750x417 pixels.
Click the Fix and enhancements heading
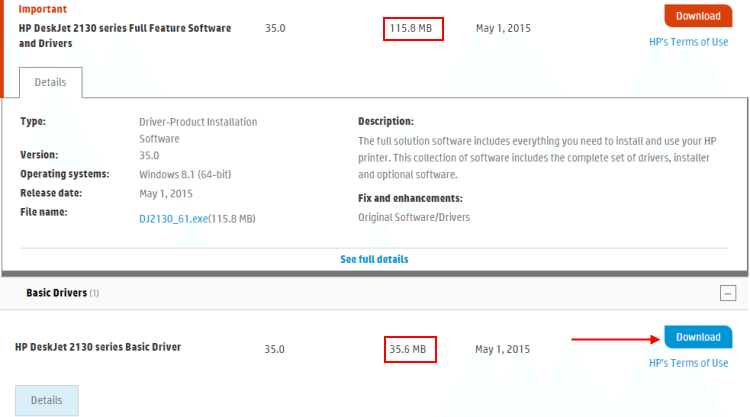410,198
